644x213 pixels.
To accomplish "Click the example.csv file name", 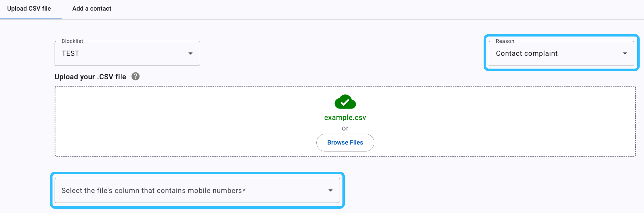I will [x=345, y=117].
